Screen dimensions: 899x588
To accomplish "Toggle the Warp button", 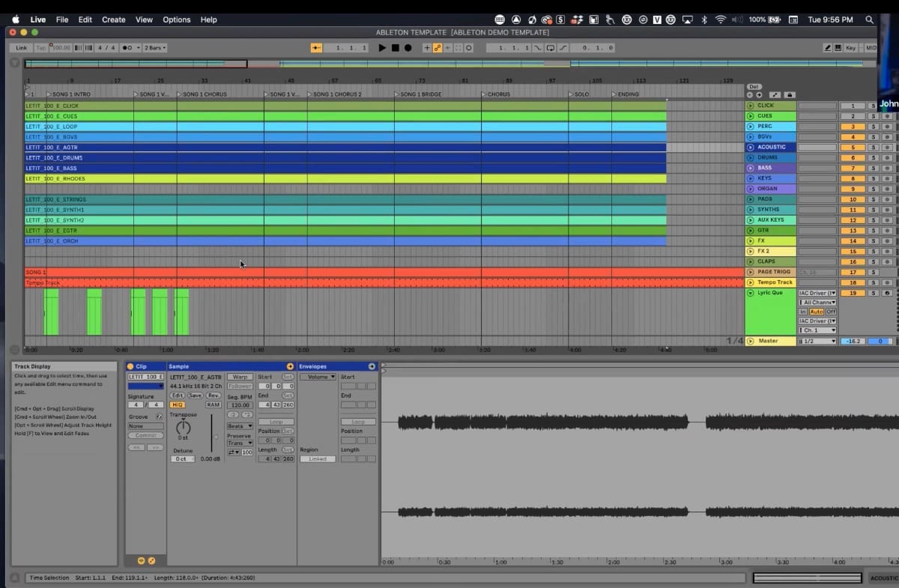I will point(240,377).
